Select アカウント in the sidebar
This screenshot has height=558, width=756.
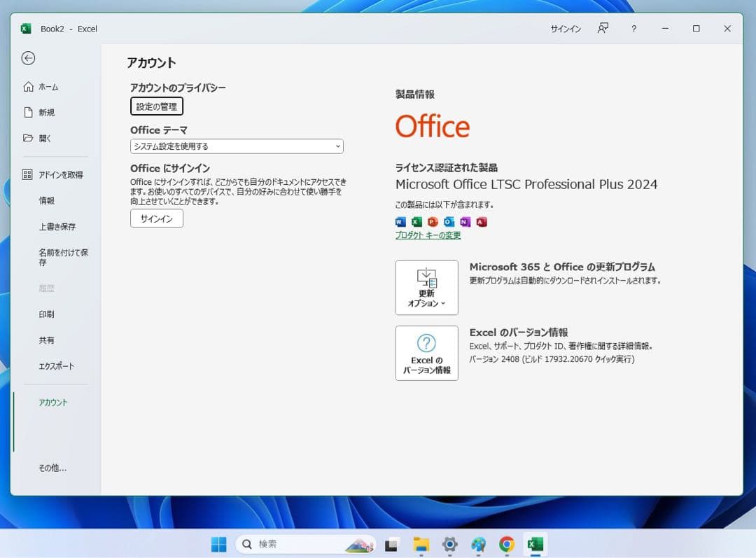(53, 403)
